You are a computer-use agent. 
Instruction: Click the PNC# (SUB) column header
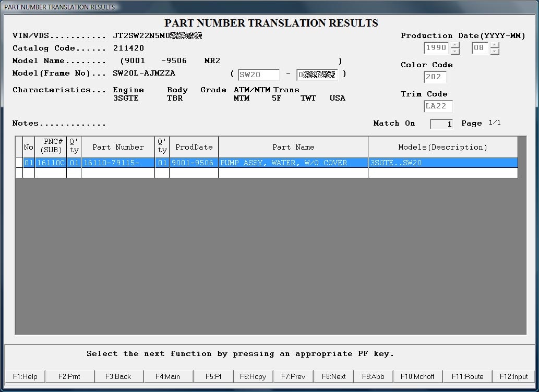point(51,147)
